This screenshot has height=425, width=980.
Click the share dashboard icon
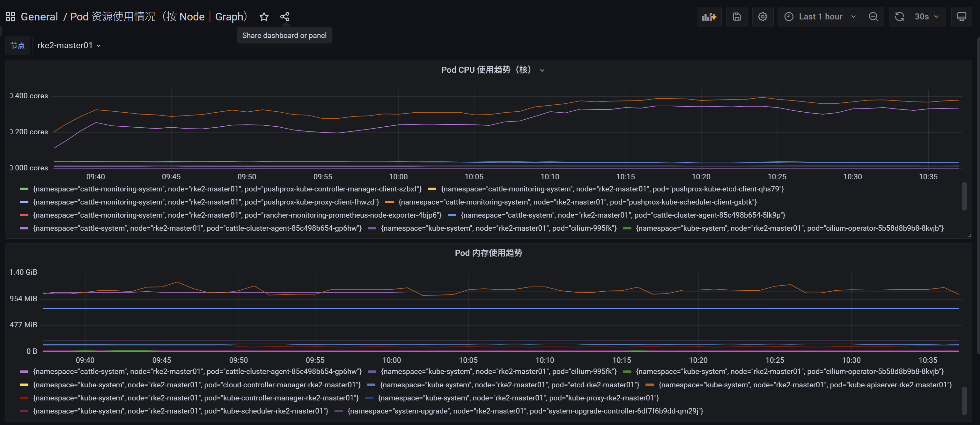284,17
